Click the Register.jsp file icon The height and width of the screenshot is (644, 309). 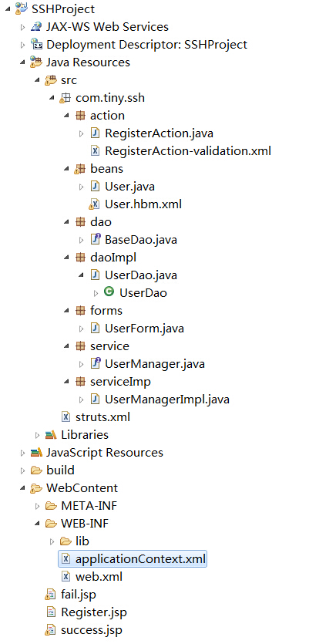coord(51,612)
